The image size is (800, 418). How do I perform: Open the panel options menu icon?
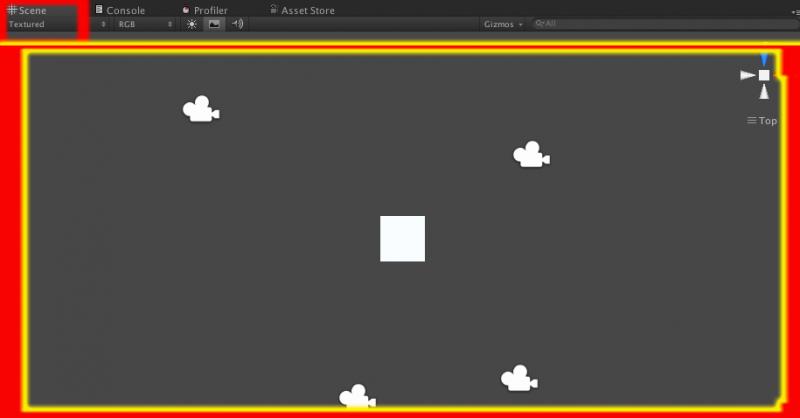[x=795, y=11]
